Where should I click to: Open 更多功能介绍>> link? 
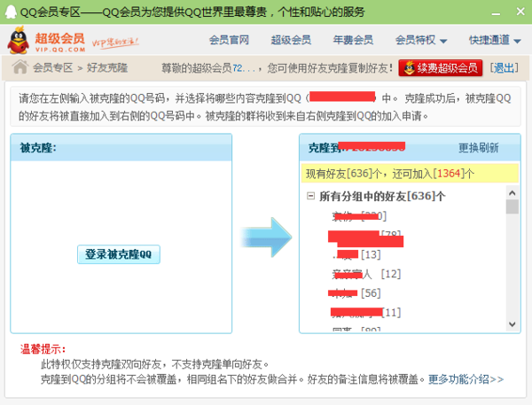click(x=465, y=379)
